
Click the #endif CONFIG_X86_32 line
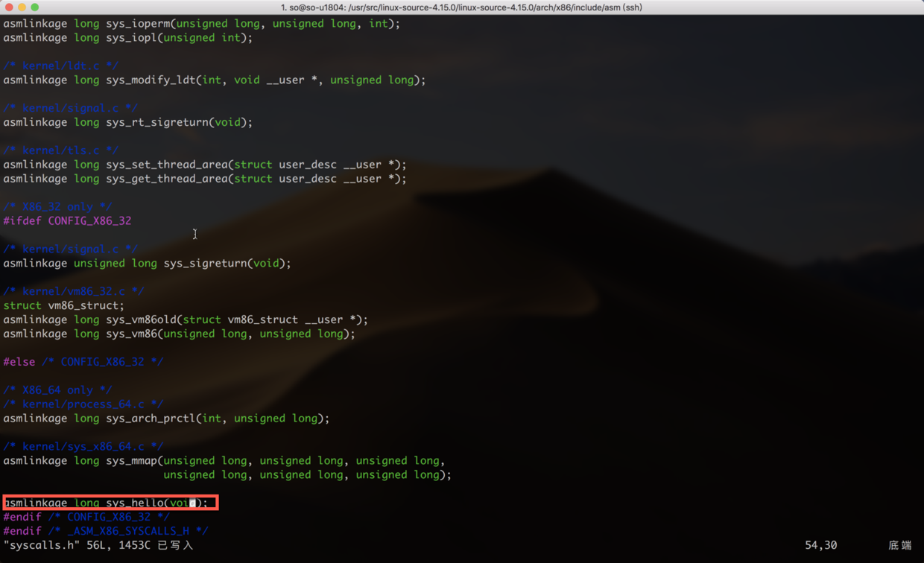[86, 518]
